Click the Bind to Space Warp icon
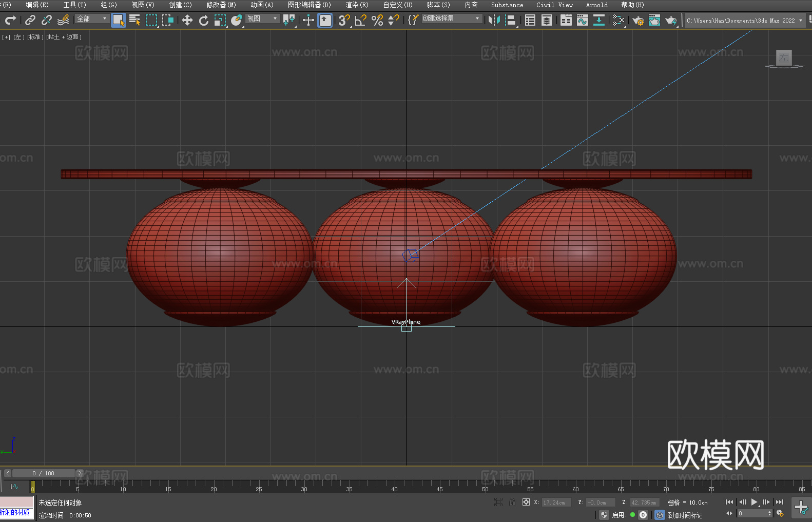This screenshot has height=522, width=812. pos(63,20)
